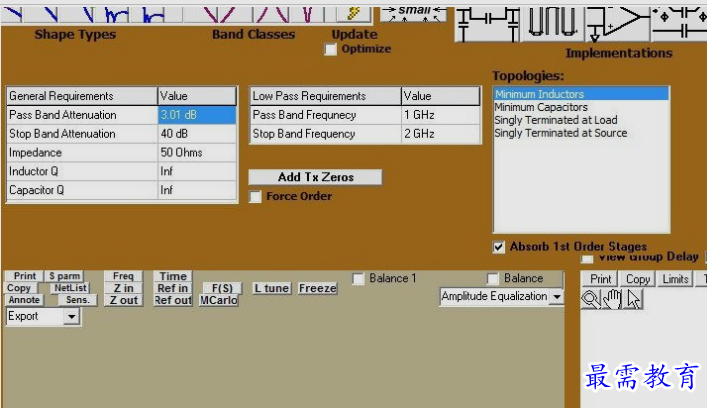707x408 pixels.
Task: Click Copy beside the Limits button
Action: [638, 279]
